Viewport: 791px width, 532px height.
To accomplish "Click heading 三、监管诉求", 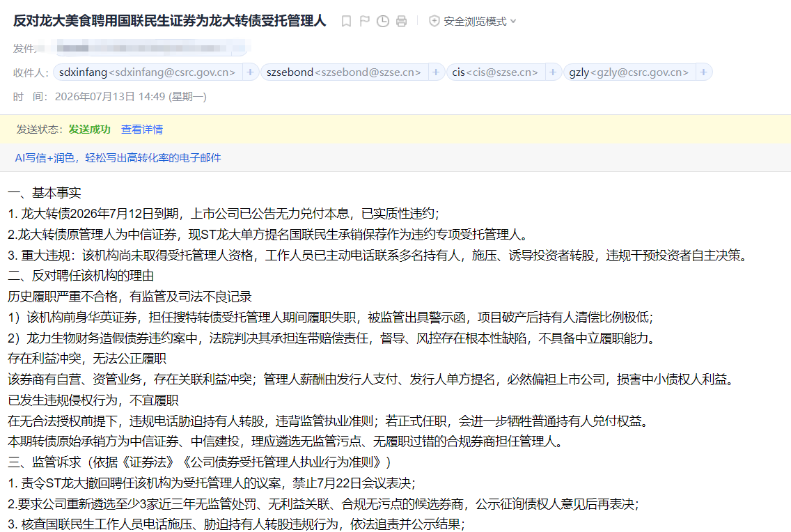I will tap(199, 462).
